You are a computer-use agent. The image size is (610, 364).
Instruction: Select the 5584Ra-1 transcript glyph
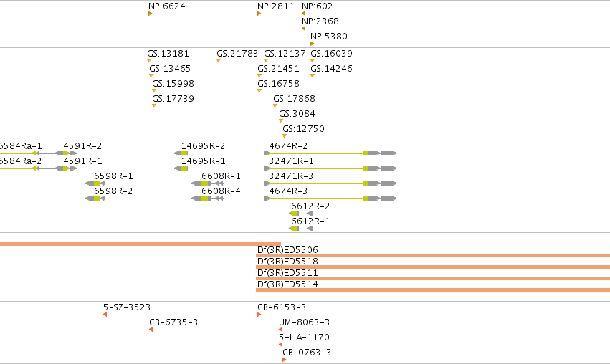point(19,153)
